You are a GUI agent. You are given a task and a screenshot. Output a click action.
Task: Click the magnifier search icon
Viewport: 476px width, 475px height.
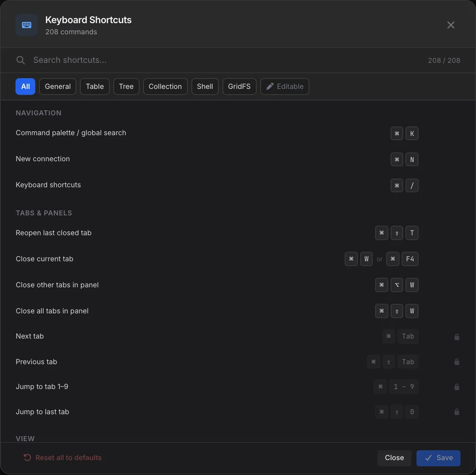[20, 60]
